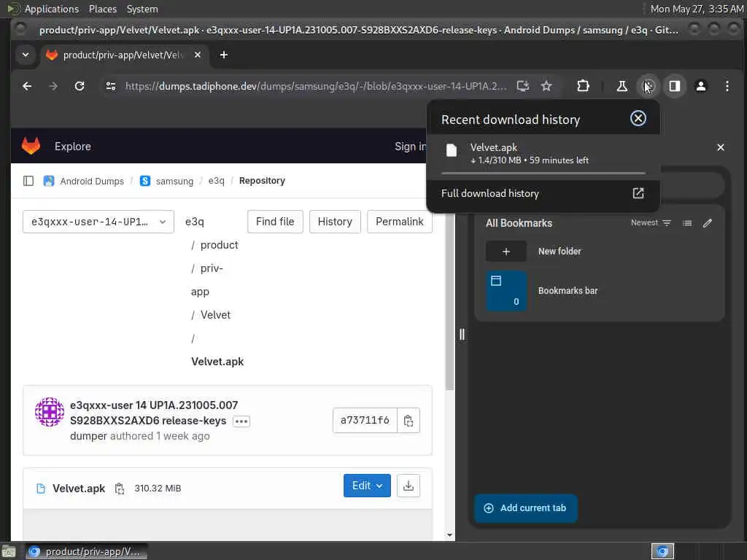Viewport: 747px width, 560px height.
Task: Open the Extensions puzzle icon
Action: click(583, 86)
